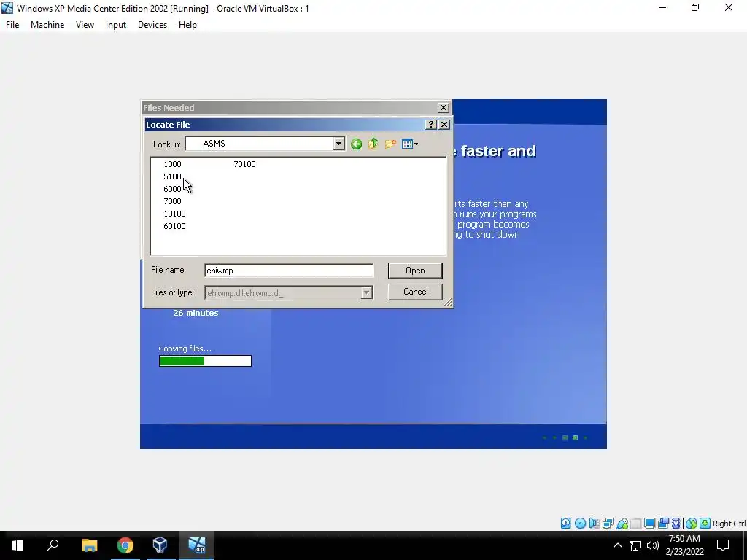This screenshot has width=747, height=560.
Task: Expand the Look in dropdown
Action: tap(338, 144)
